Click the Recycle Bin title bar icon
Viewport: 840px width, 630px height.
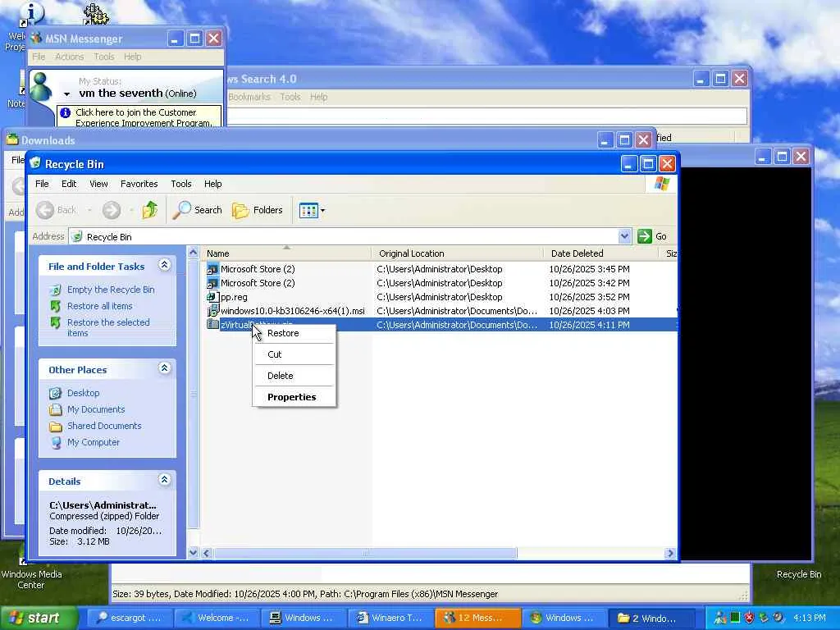(x=35, y=163)
